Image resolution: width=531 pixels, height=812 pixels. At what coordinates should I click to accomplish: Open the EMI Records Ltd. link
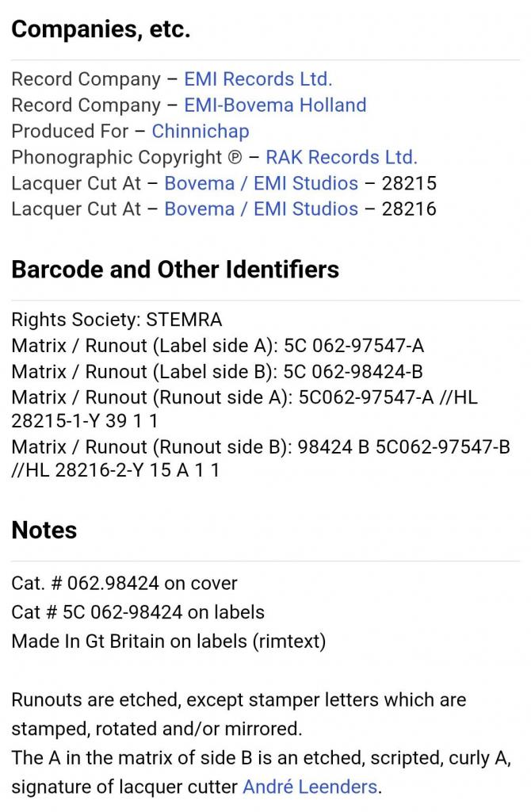(x=258, y=79)
